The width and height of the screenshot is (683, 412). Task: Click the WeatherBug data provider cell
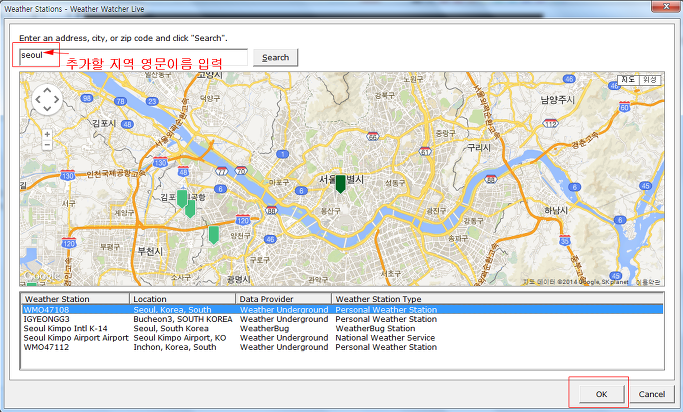264,328
